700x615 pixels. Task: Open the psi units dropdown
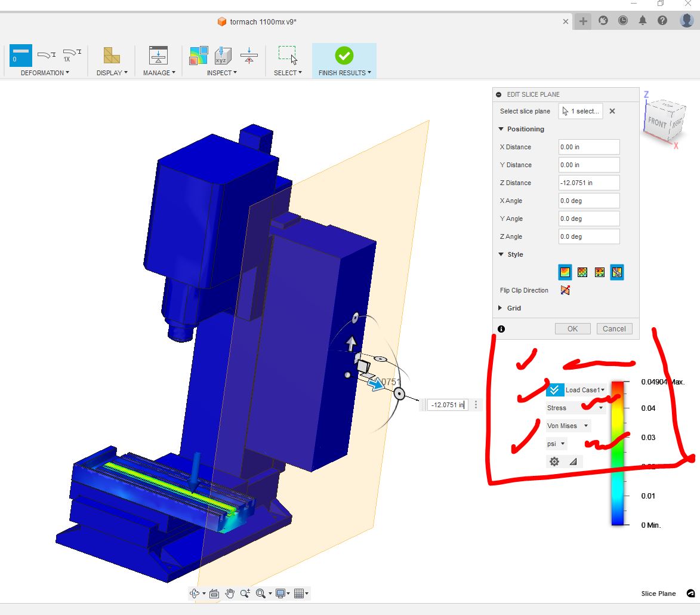[x=556, y=444]
